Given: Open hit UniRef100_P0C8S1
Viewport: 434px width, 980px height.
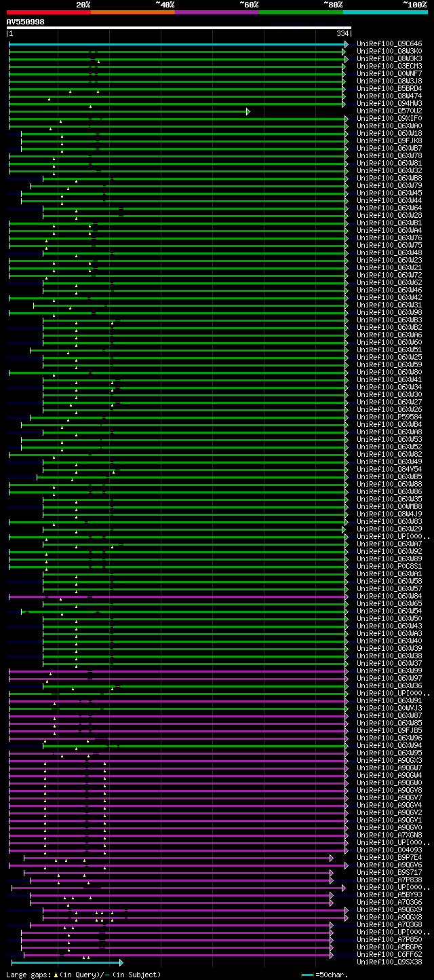Looking at the screenshot, I should point(389,567).
